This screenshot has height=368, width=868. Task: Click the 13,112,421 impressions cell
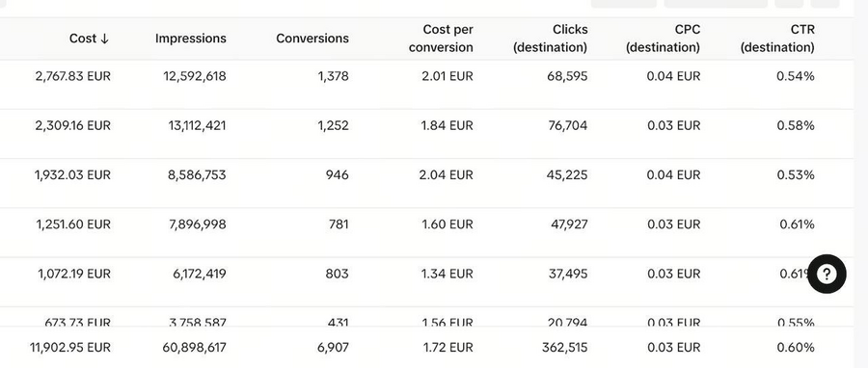tap(197, 125)
